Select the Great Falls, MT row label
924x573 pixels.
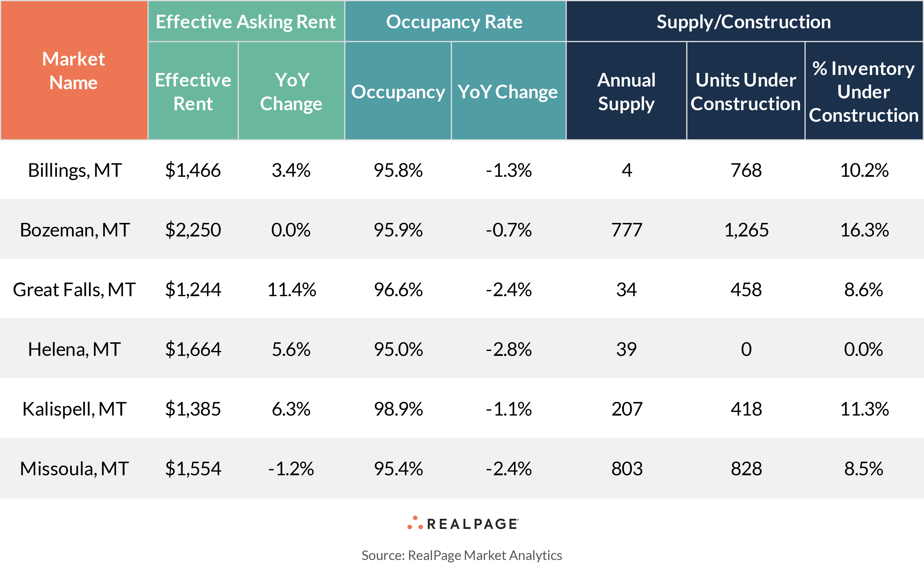(74, 290)
